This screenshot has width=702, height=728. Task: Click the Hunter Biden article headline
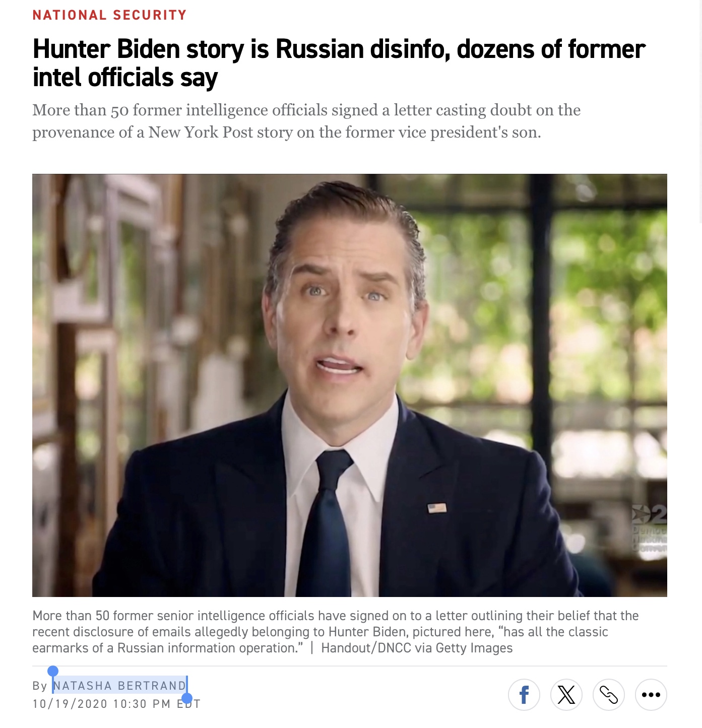coord(338,63)
